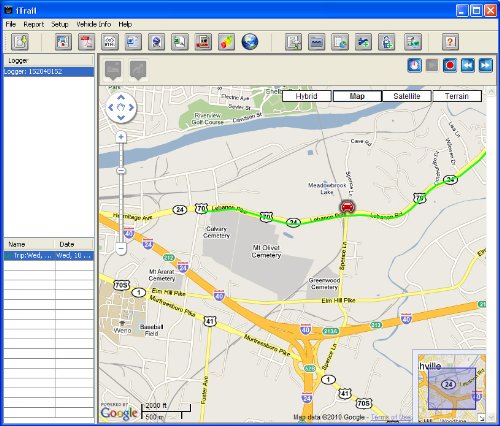
Task: Switch map view to Hybrid
Action: coord(306,96)
